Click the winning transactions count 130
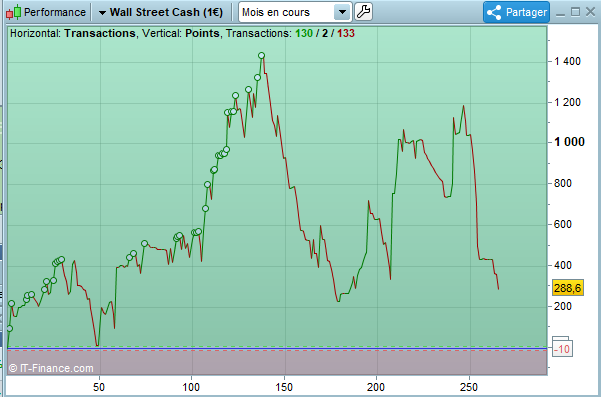 (304, 33)
